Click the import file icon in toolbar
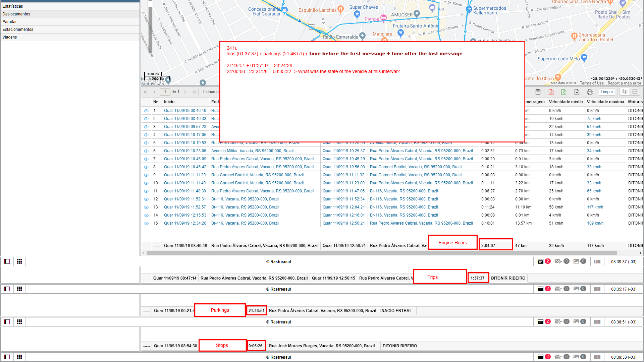 577,92
